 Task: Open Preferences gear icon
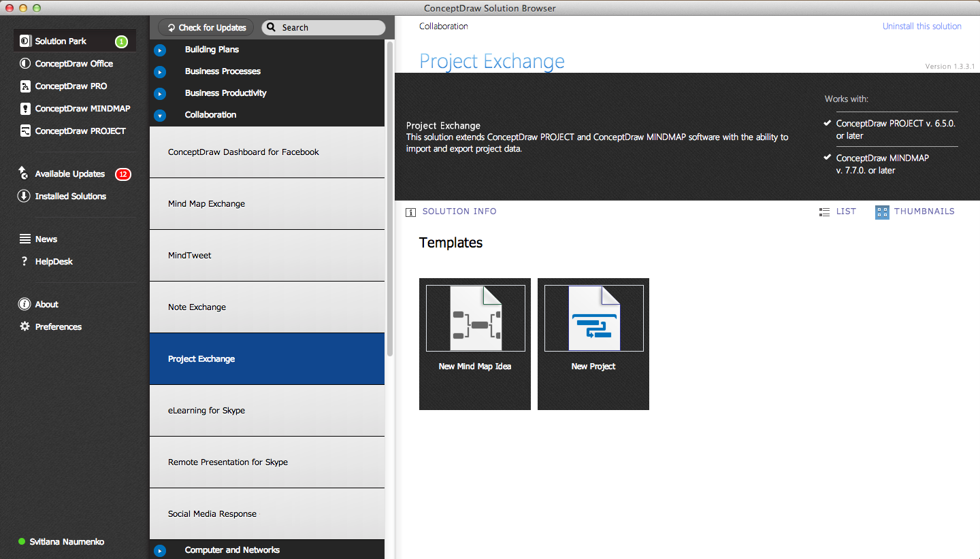coord(25,327)
